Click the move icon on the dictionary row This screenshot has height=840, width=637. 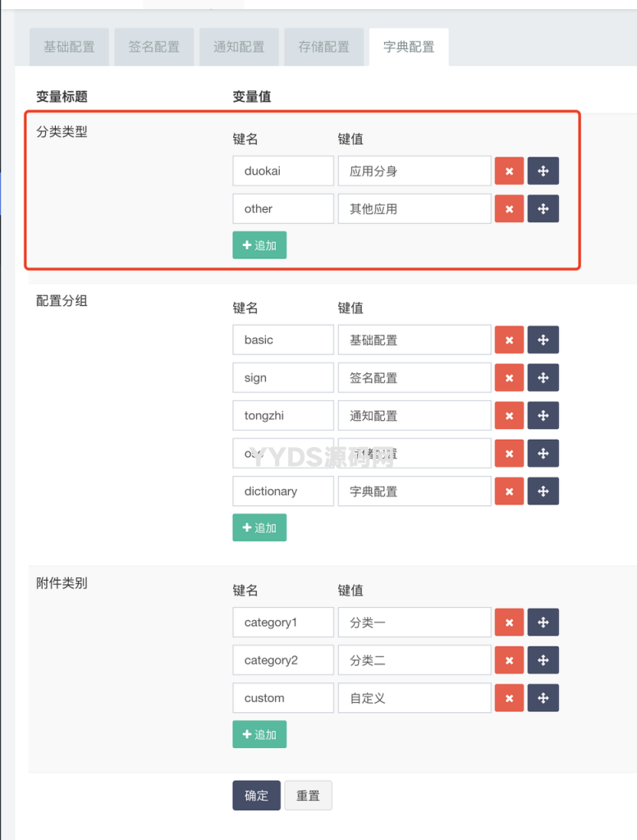(543, 491)
